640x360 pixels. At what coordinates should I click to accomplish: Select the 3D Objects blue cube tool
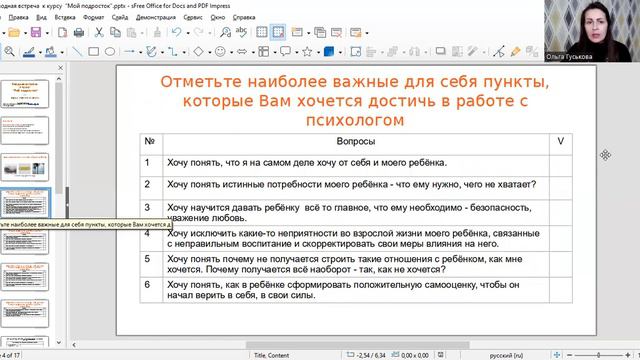(x=329, y=51)
